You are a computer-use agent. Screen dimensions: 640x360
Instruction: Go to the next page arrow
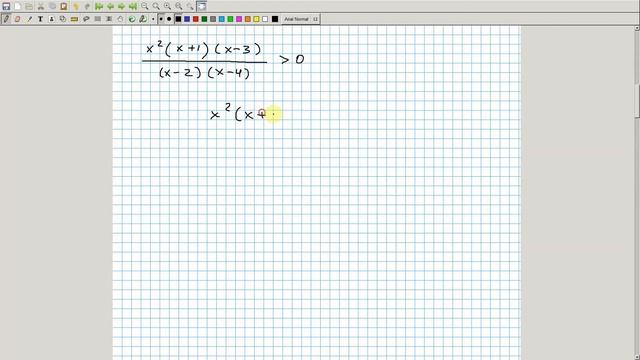122,7
